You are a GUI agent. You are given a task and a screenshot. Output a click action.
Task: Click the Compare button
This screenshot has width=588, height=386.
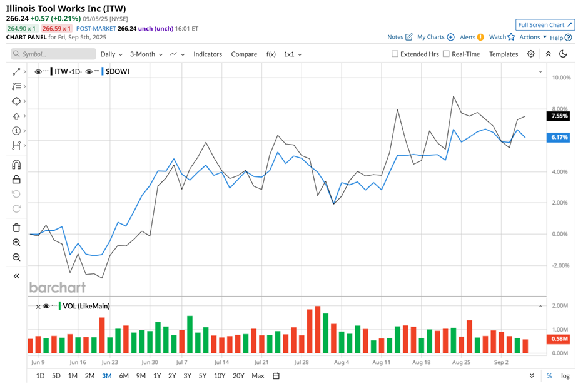coord(244,54)
